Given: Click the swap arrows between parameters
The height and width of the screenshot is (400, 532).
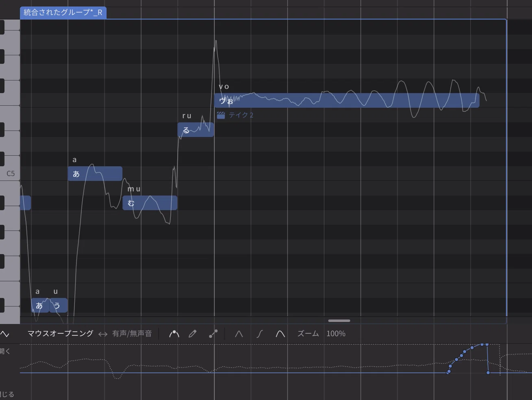Looking at the screenshot, I should point(103,334).
